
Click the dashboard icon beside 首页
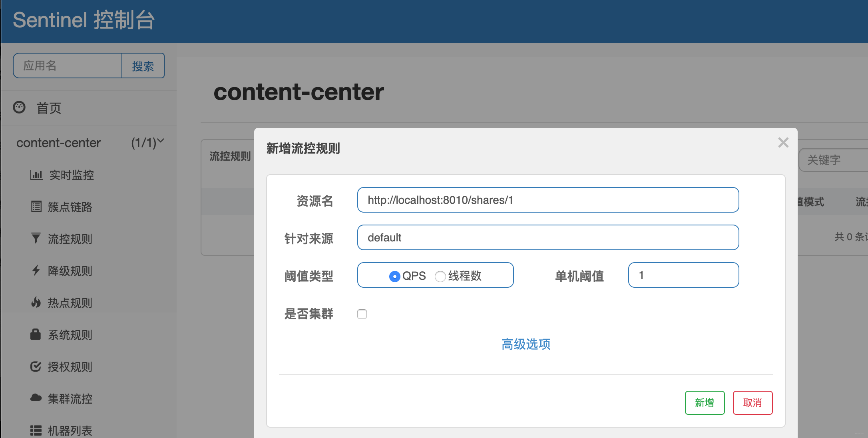coord(19,107)
